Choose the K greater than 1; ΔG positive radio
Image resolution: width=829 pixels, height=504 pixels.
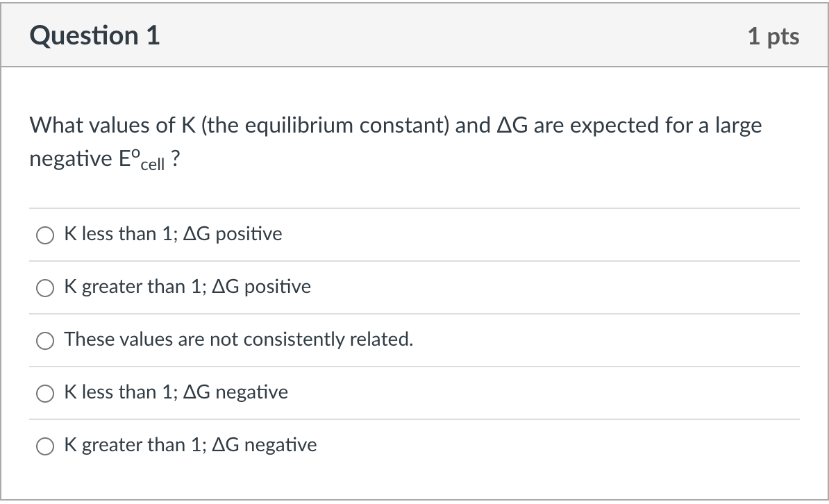[x=45, y=287]
